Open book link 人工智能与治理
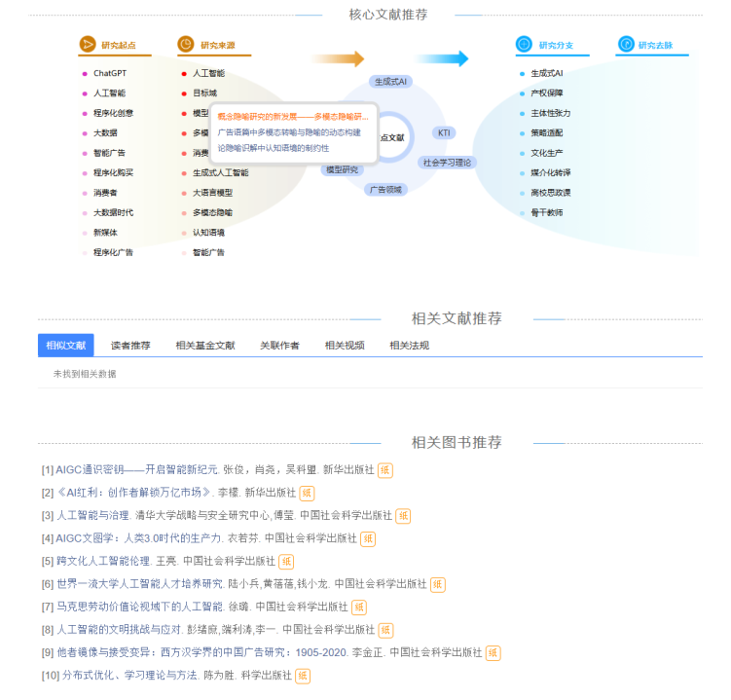731x700 pixels. click(92, 516)
